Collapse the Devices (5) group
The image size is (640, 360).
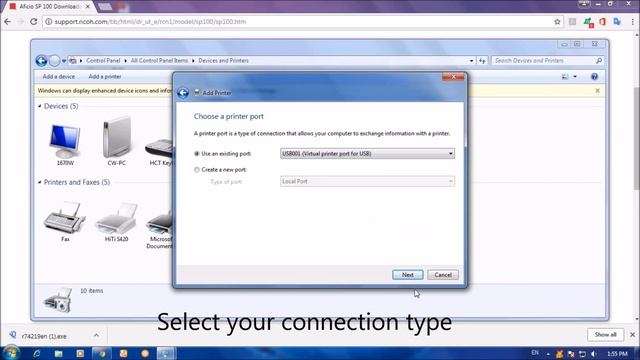(x=40, y=106)
